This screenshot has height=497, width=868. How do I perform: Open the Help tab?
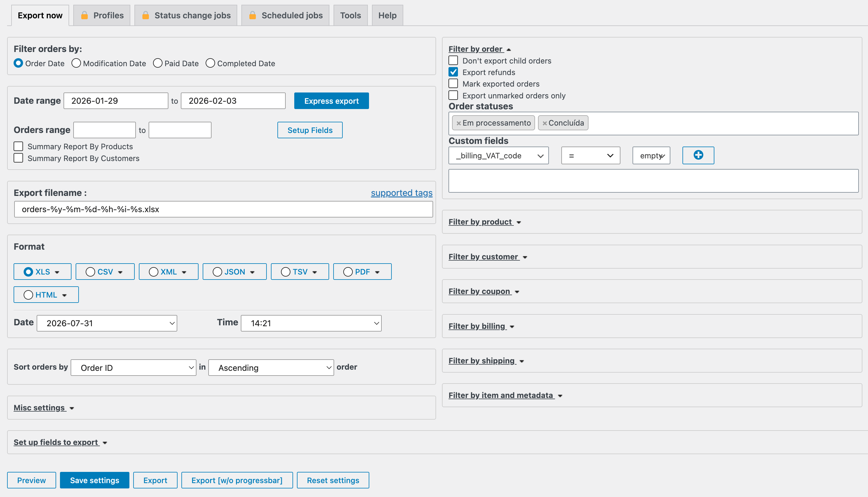(x=387, y=15)
